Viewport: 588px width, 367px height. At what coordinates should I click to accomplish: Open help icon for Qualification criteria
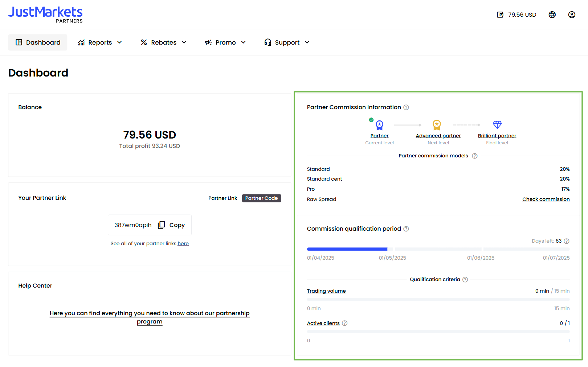(465, 280)
